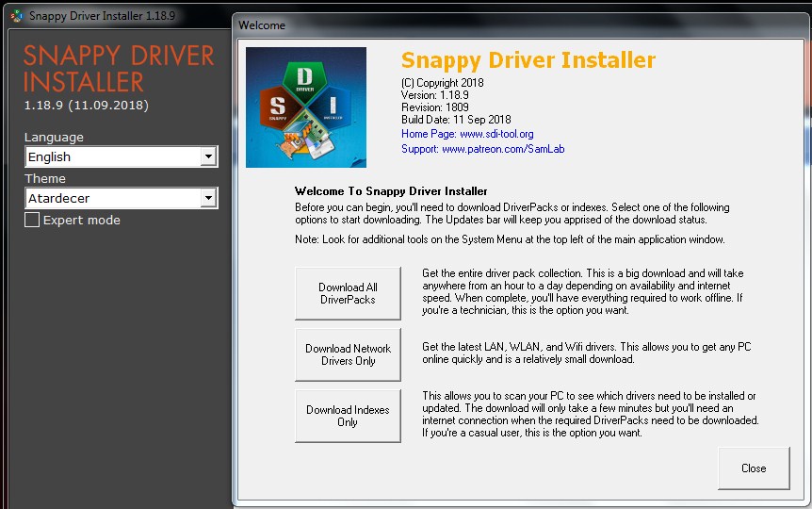The width and height of the screenshot is (812, 509).
Task: Click the Snappy Driver Installer title bar icon
Action: click(x=17, y=15)
